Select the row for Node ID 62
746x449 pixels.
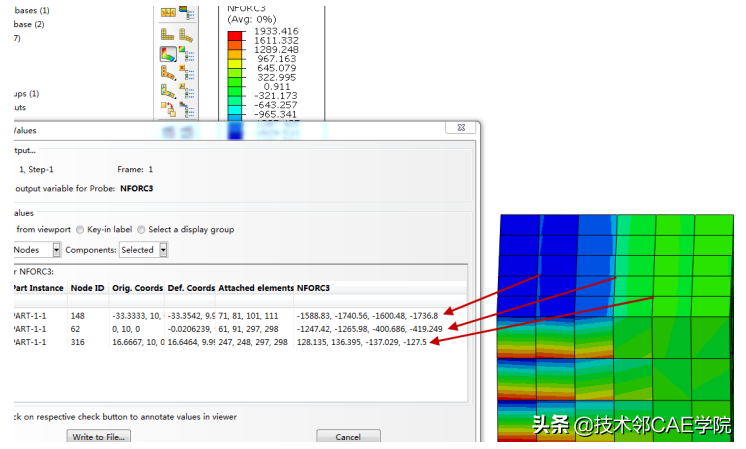coord(240,329)
